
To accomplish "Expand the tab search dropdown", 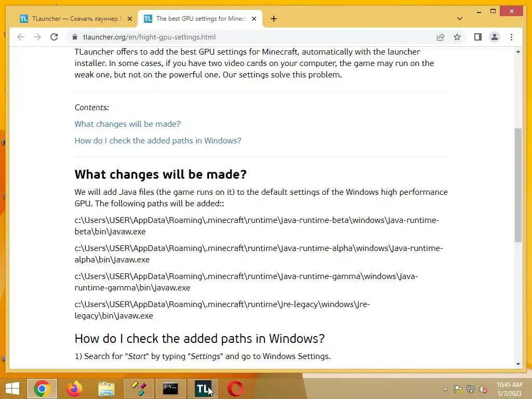I will click(x=459, y=19).
